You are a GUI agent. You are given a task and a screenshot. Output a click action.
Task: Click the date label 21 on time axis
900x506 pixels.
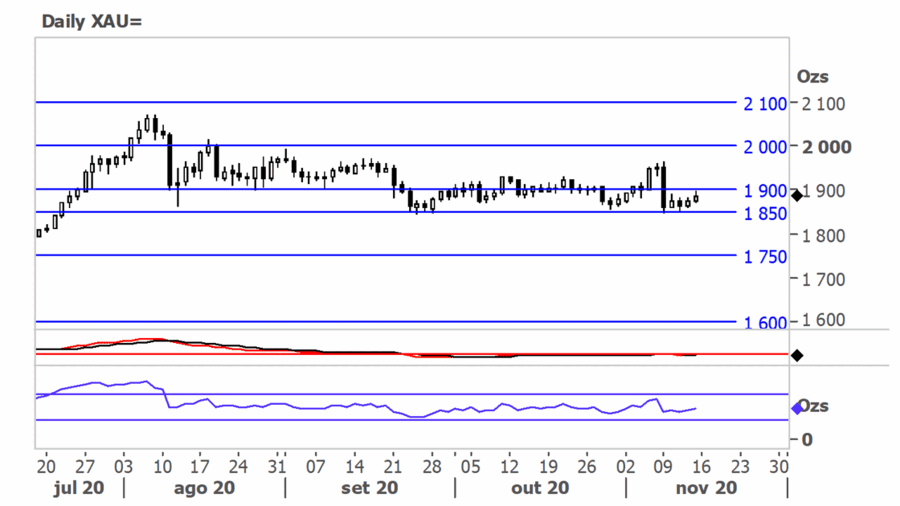pyautogui.click(x=393, y=466)
